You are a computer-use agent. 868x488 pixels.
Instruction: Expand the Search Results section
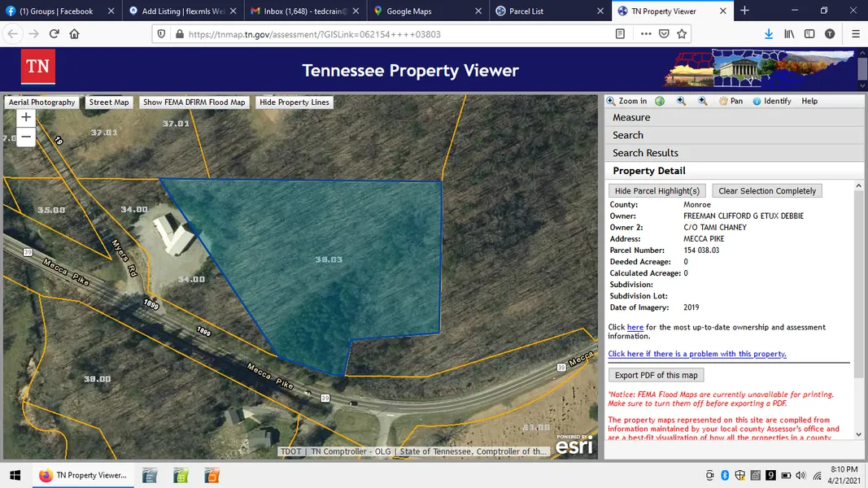point(645,153)
